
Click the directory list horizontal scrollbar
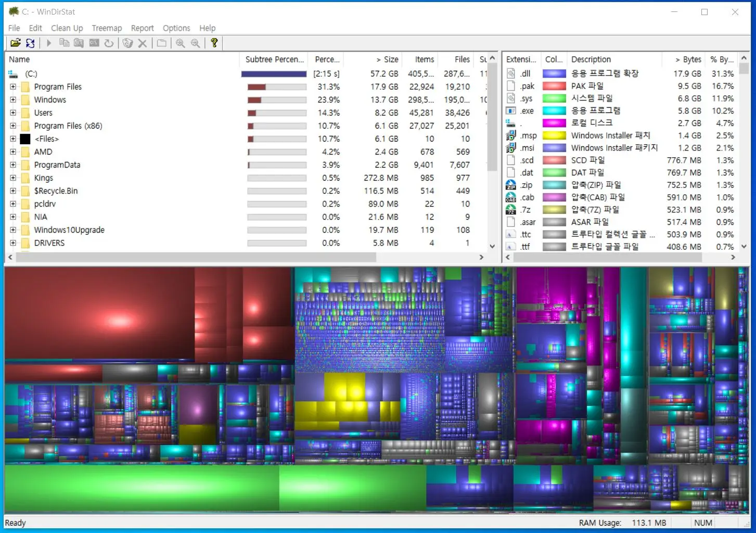click(196, 257)
